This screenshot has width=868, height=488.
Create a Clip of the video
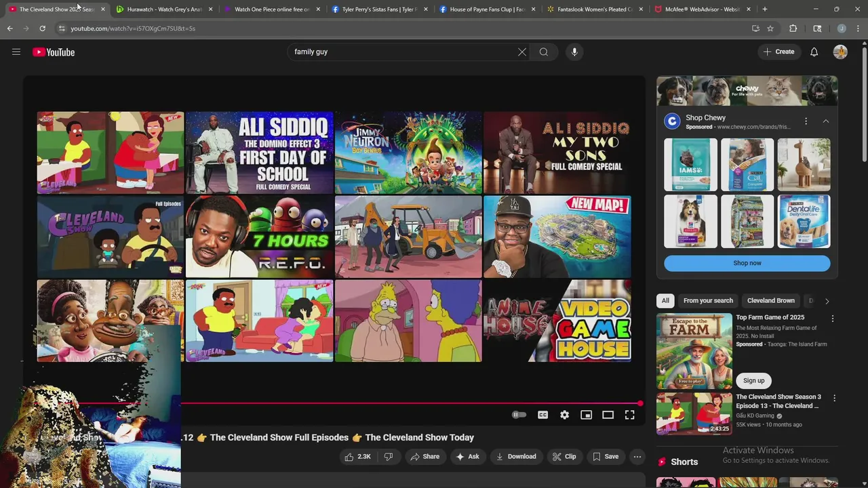tap(564, 457)
